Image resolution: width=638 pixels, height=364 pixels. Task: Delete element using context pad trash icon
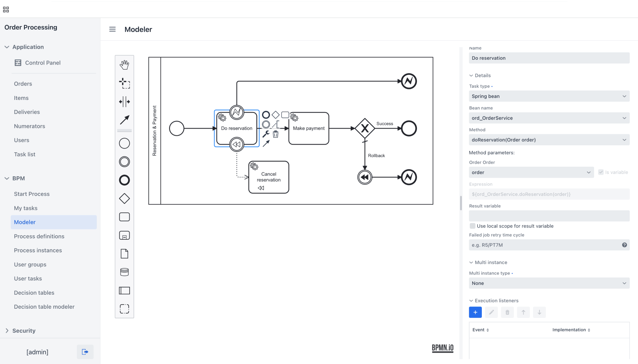point(275,134)
